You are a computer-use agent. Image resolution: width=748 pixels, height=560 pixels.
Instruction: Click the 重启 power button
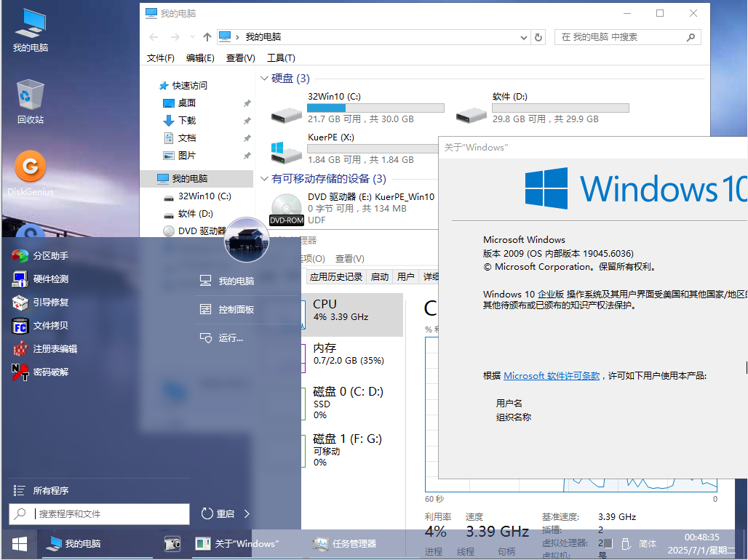[x=218, y=513]
